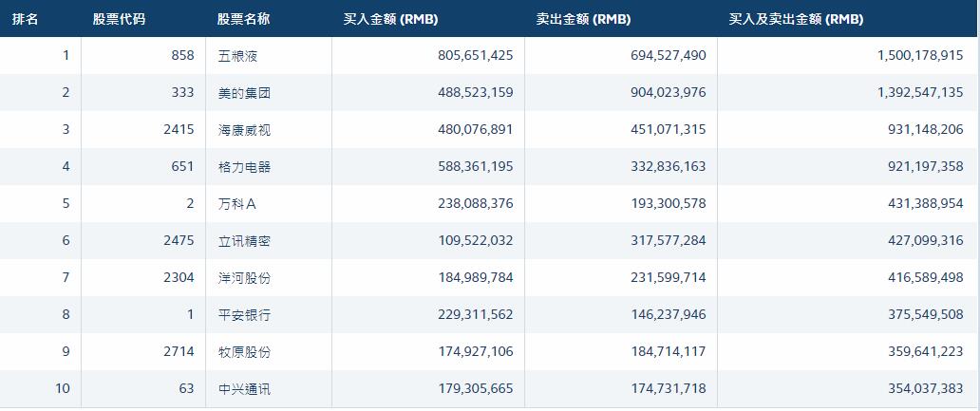Image resolution: width=980 pixels, height=411 pixels.
Task: Select the buy amount 805,651,425 cell
Action: pyautogui.click(x=462, y=56)
